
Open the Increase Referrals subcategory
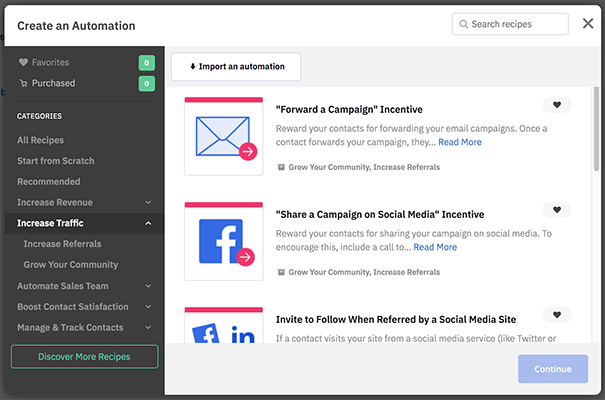pyautogui.click(x=62, y=244)
